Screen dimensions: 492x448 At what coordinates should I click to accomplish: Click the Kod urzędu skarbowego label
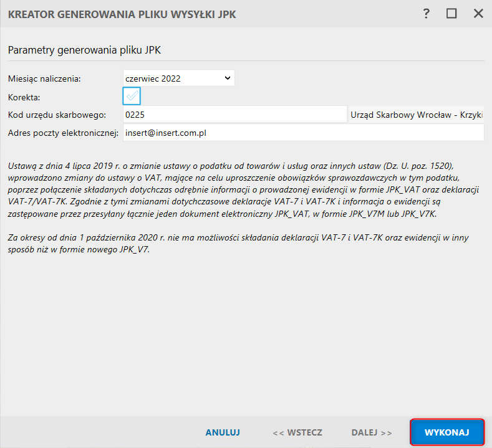[57, 115]
